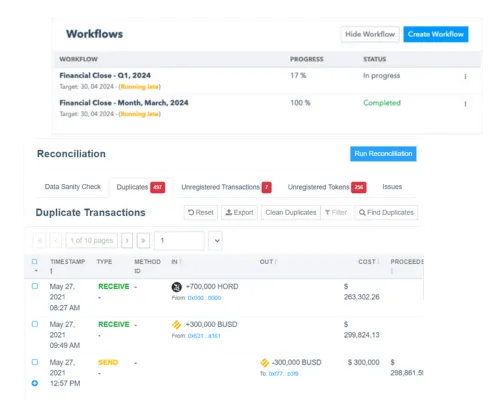Switch to Data Sanity Check tab
Image resolution: width=500 pixels, height=400 pixels.
click(73, 187)
